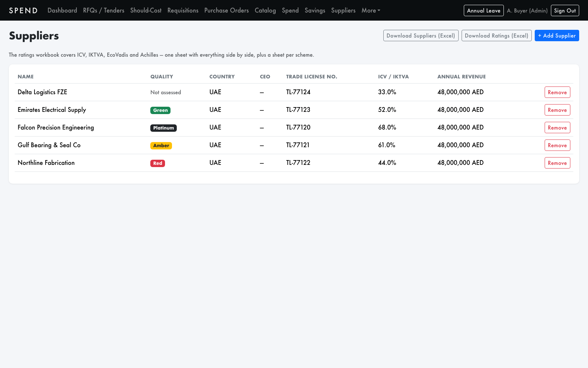The height and width of the screenshot is (368, 588).
Task: Go to RFQs / Tenders
Action: click(x=104, y=10)
